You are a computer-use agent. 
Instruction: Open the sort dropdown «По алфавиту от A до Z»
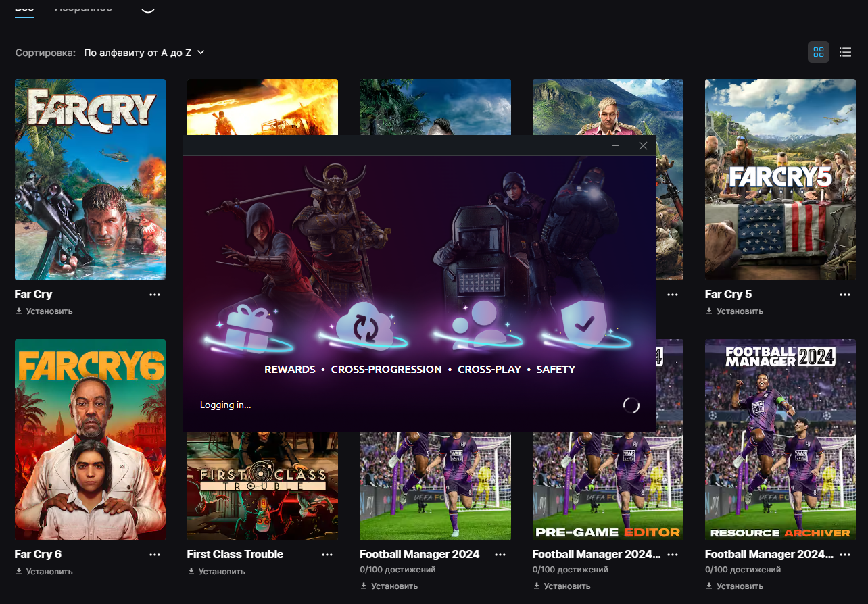coord(144,53)
